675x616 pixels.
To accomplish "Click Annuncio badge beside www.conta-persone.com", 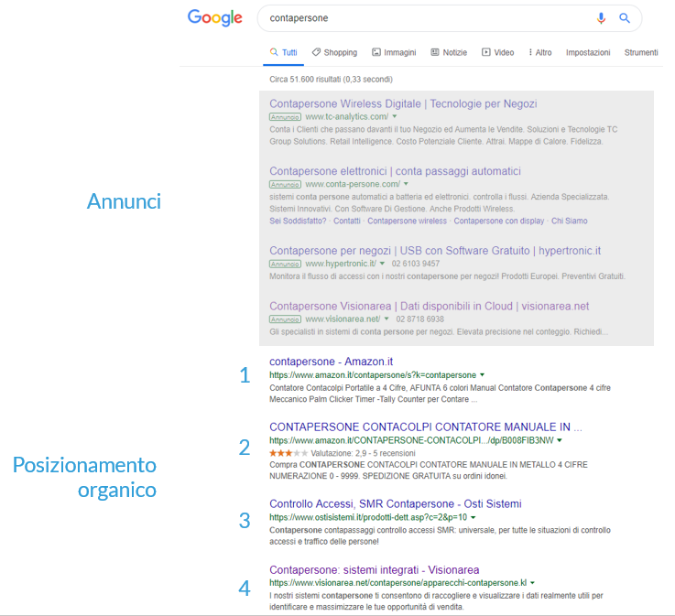I will pos(285,184).
